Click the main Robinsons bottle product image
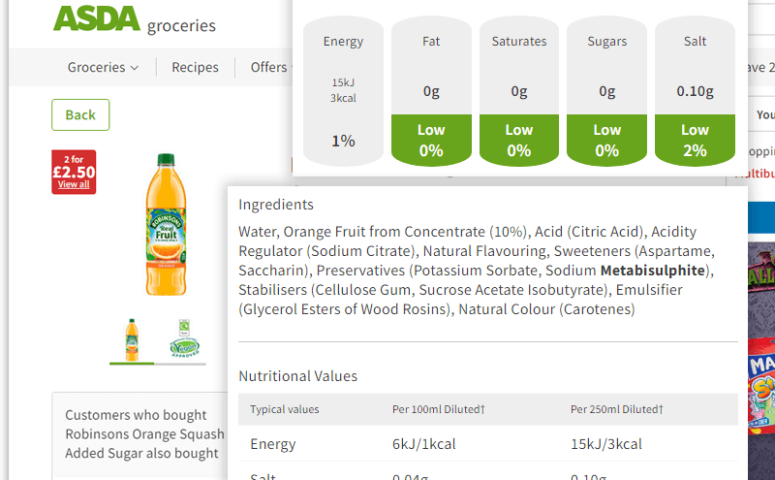Viewport: 775px width, 480px height. point(166,224)
